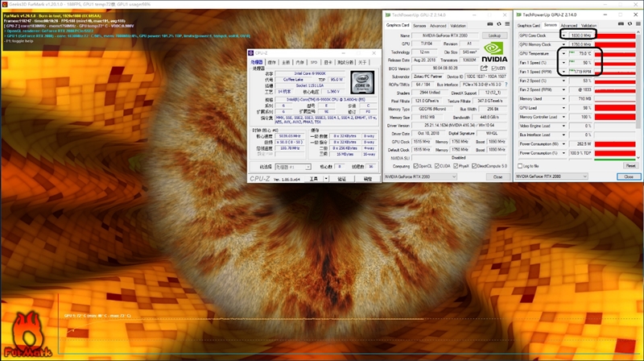Switch to Sensors tab in the Graphics Card GPU-Z window
Image resolution: width=644 pixels, height=361 pixels.
point(419,26)
